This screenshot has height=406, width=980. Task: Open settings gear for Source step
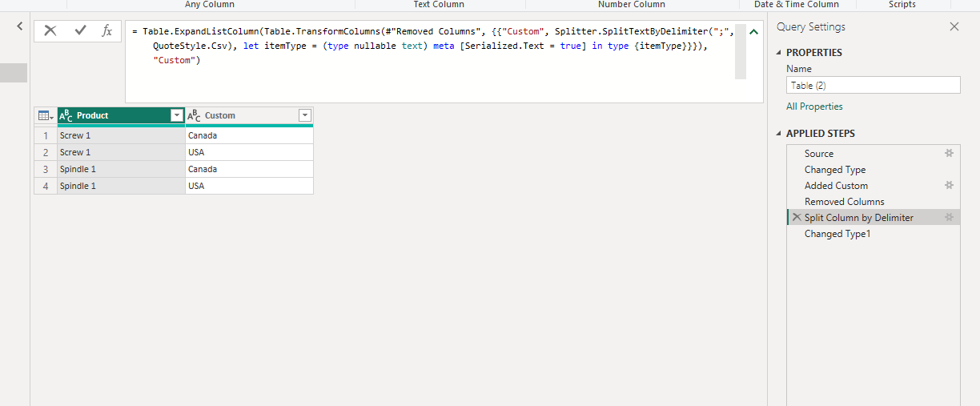click(x=950, y=153)
